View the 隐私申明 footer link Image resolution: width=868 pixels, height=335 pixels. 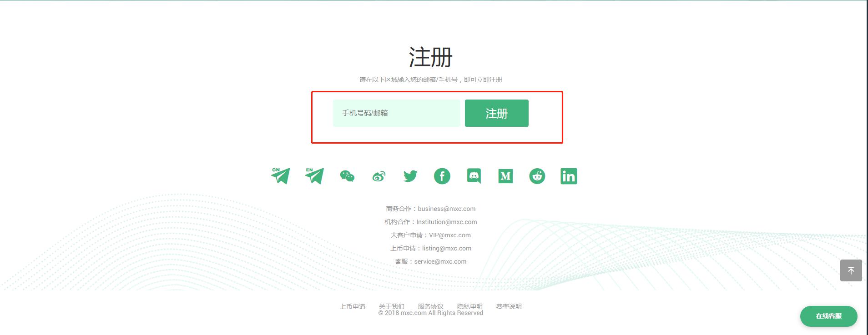coord(470,306)
